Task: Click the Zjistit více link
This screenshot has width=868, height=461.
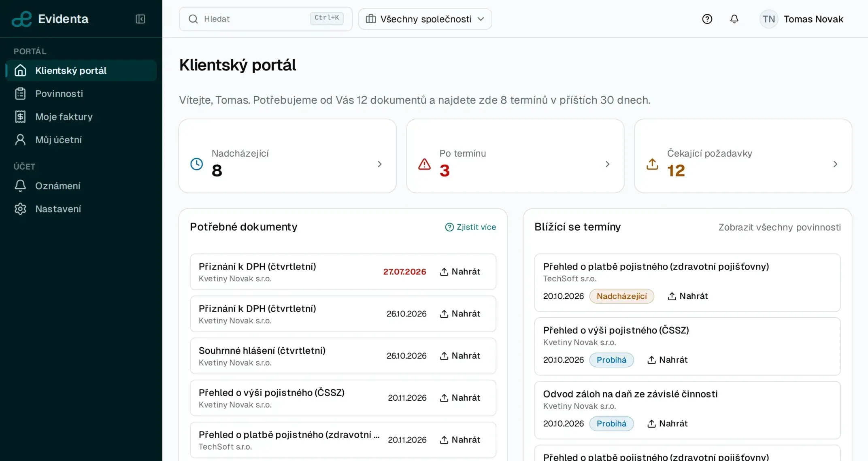Action: tap(470, 227)
